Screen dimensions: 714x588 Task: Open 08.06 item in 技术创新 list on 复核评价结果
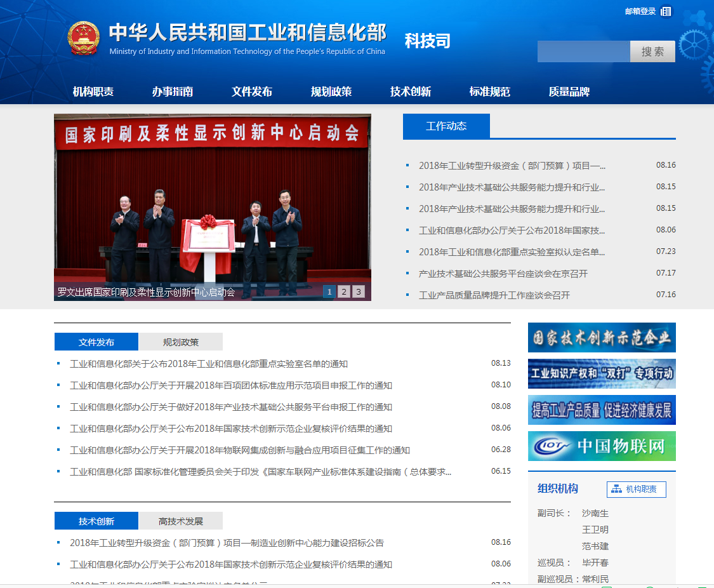(231, 565)
